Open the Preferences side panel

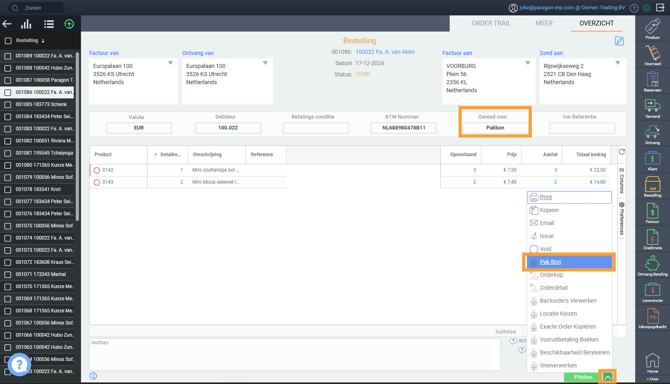622,218
